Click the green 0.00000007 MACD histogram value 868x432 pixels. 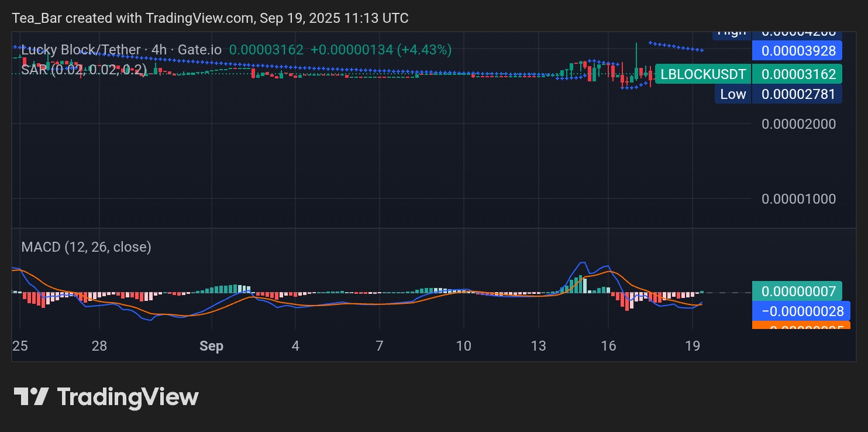pos(798,291)
